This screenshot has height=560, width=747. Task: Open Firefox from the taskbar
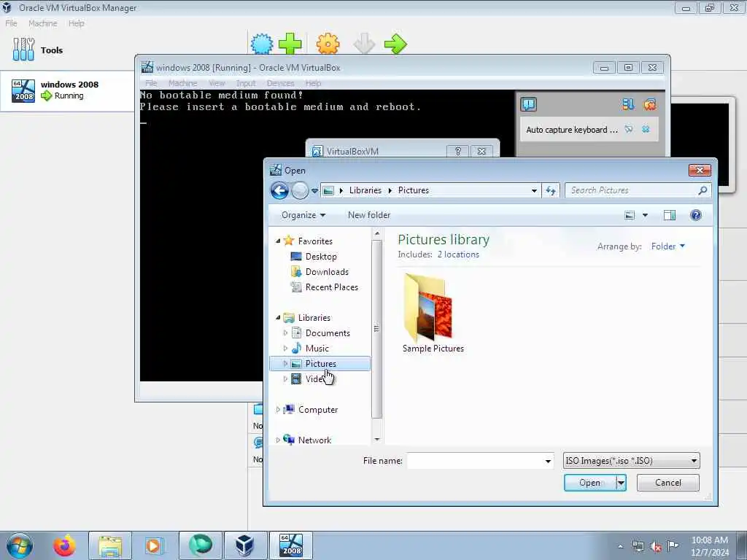64,545
